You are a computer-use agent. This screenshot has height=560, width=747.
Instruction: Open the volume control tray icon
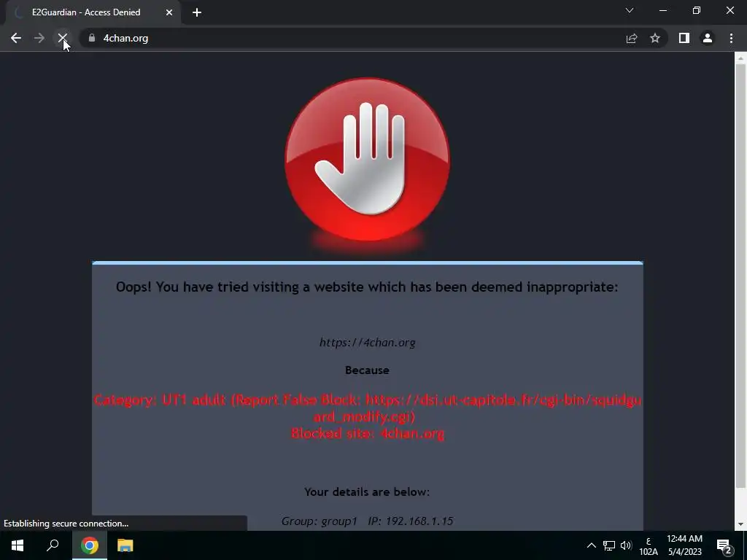(626, 545)
